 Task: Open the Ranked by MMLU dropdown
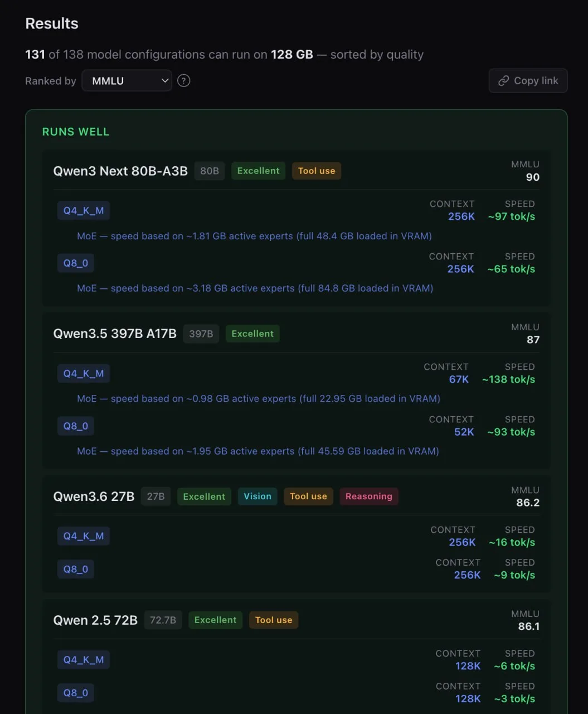(x=127, y=81)
